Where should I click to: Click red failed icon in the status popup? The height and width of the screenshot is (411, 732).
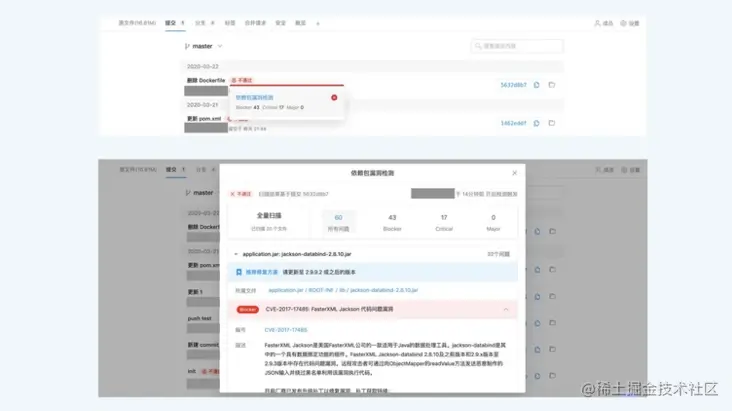click(334, 98)
